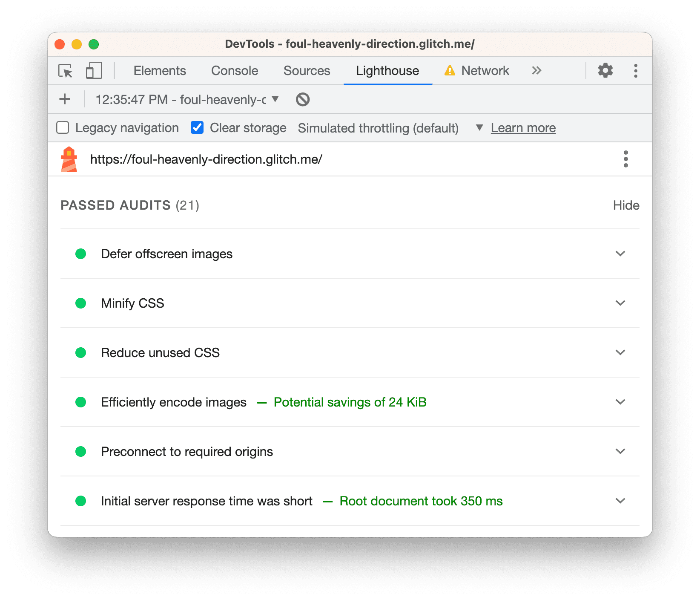Expand the Efficiently encode images audit
Screen dimensions: 700x600
point(620,402)
